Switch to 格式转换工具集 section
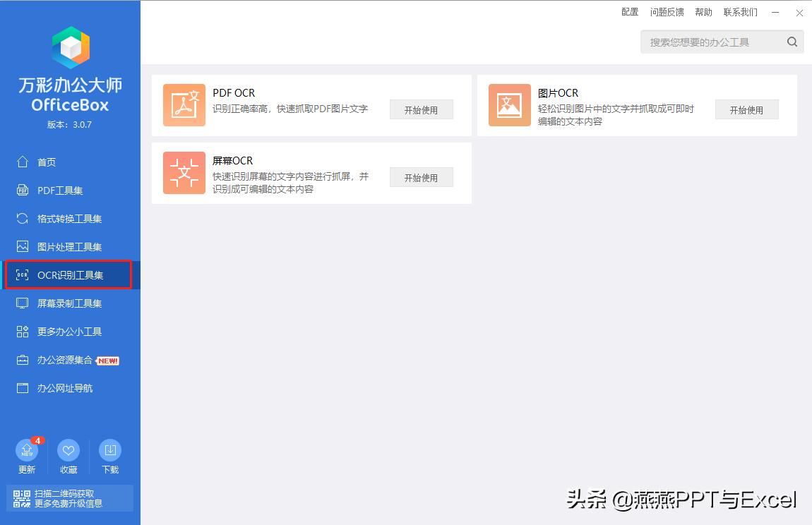 tap(68, 218)
